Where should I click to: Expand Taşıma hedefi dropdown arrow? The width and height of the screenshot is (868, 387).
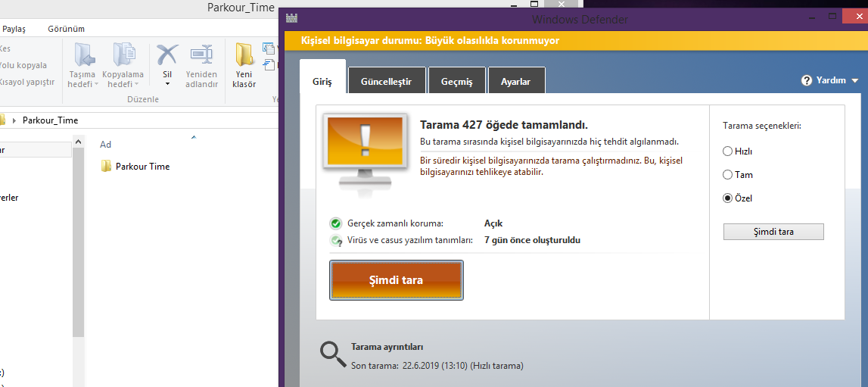[x=96, y=85]
